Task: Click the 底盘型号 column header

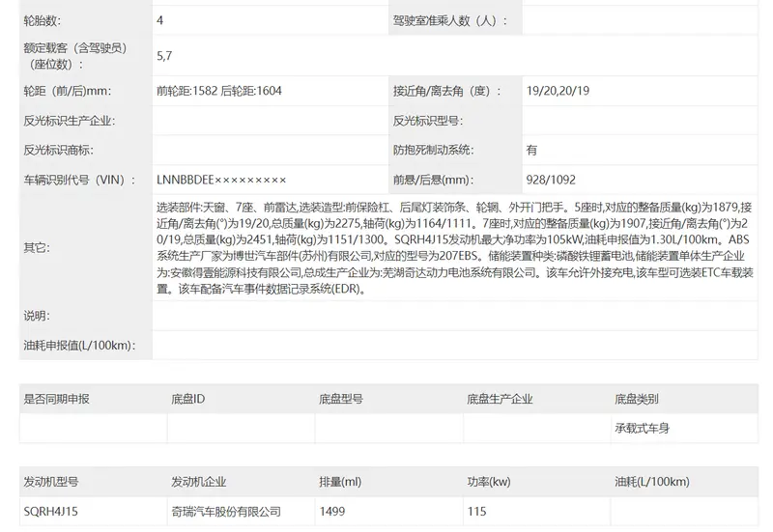Action: [x=341, y=399]
